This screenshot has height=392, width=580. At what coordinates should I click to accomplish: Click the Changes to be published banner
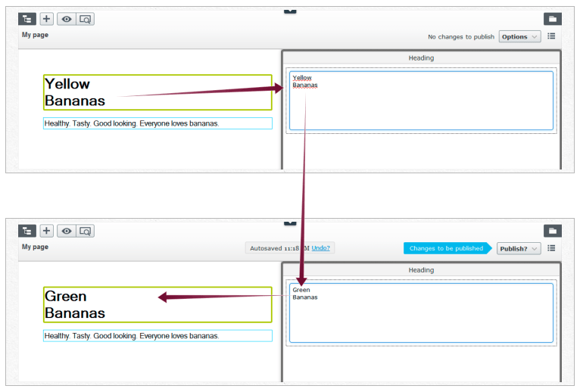coord(446,248)
